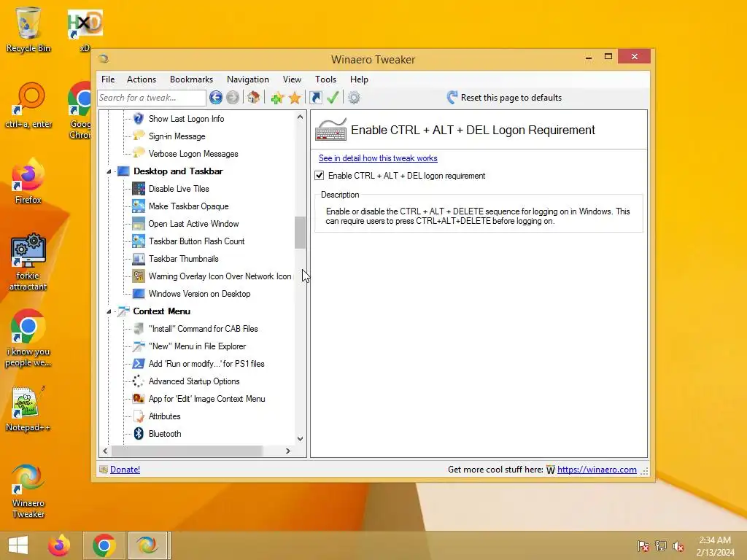Select Attributes tweak
747x560 pixels.
click(164, 416)
